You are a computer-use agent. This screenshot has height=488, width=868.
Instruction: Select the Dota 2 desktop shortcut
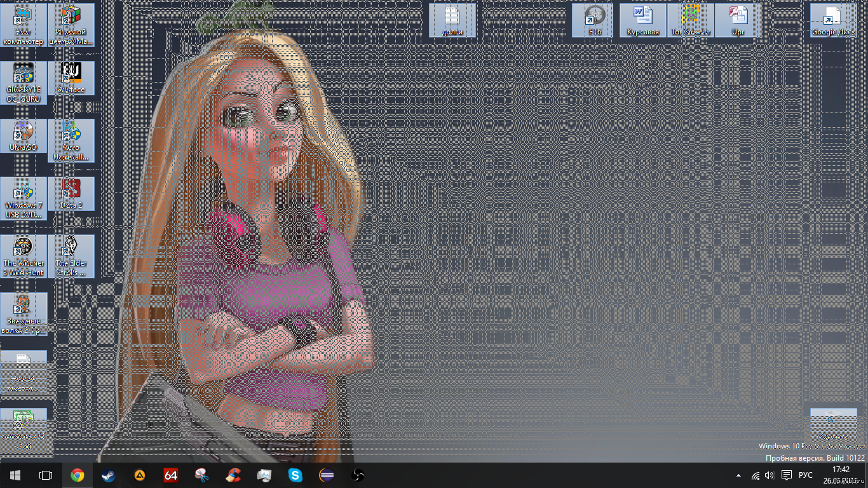(71, 194)
